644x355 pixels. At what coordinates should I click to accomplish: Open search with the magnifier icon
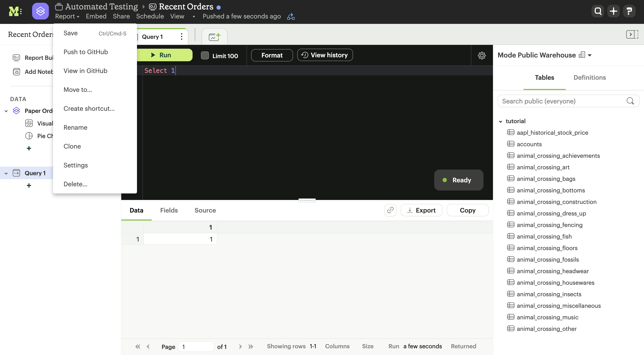point(598,11)
